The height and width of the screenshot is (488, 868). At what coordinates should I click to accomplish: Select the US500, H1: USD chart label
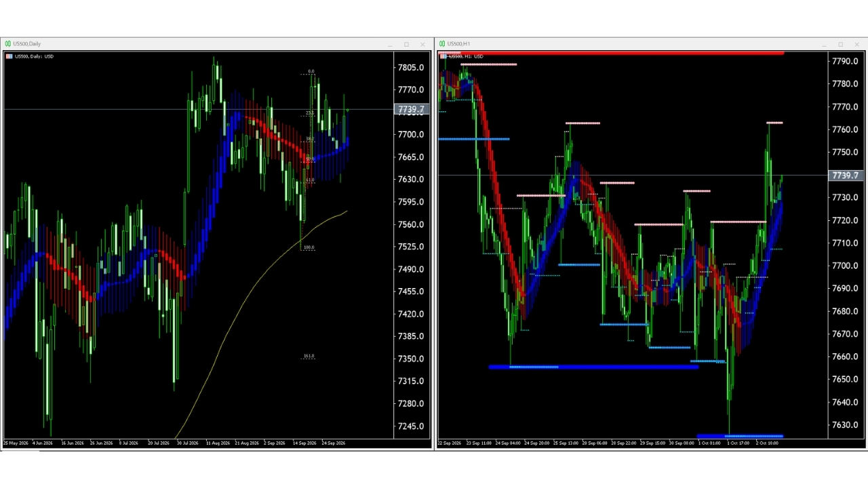tap(466, 56)
